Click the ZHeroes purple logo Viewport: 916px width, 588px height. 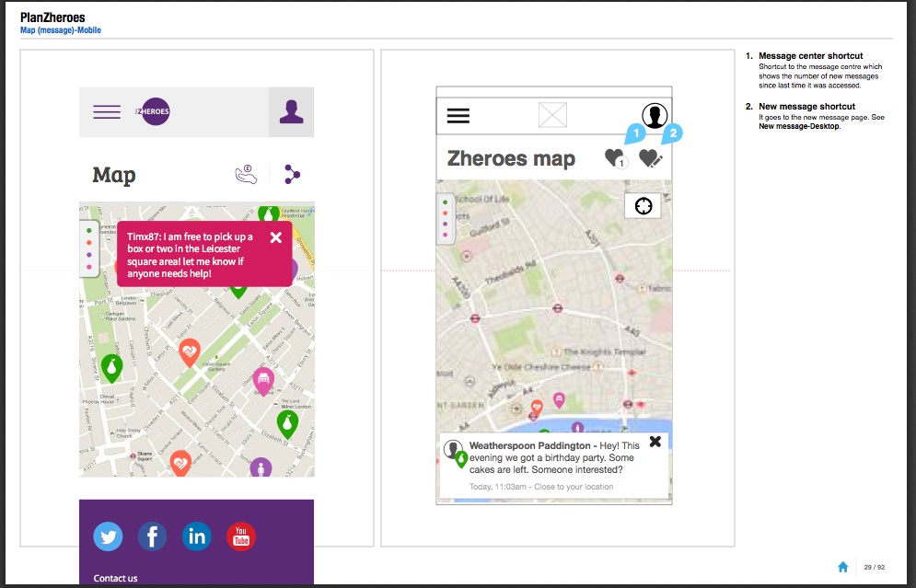tap(152, 112)
